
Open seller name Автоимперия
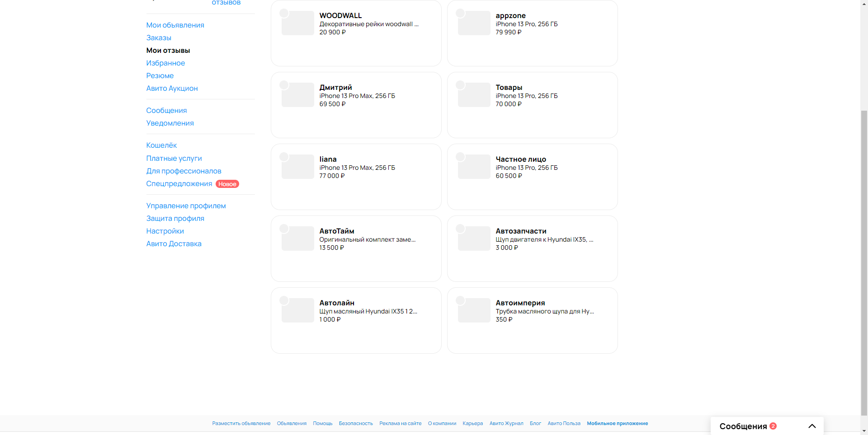click(x=520, y=303)
